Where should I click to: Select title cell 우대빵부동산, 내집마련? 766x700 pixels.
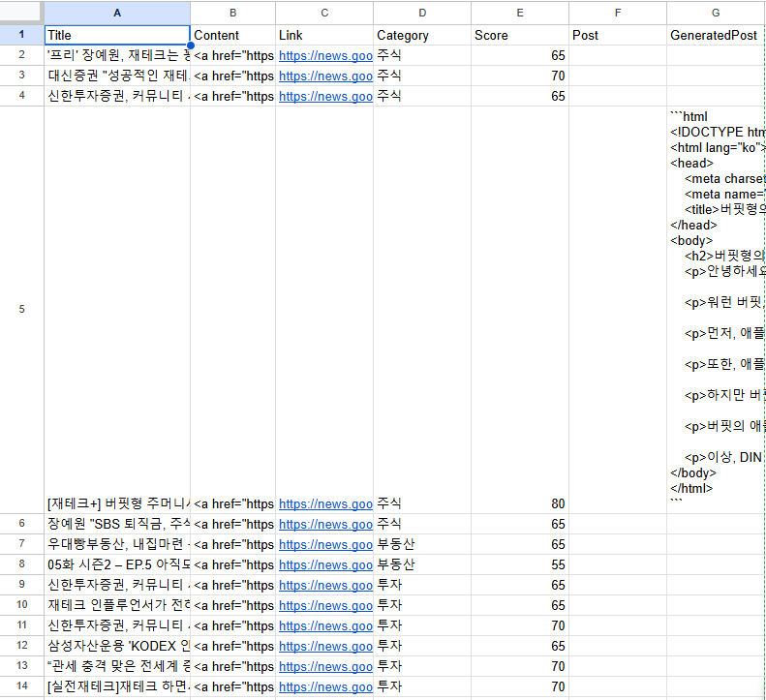(x=117, y=544)
